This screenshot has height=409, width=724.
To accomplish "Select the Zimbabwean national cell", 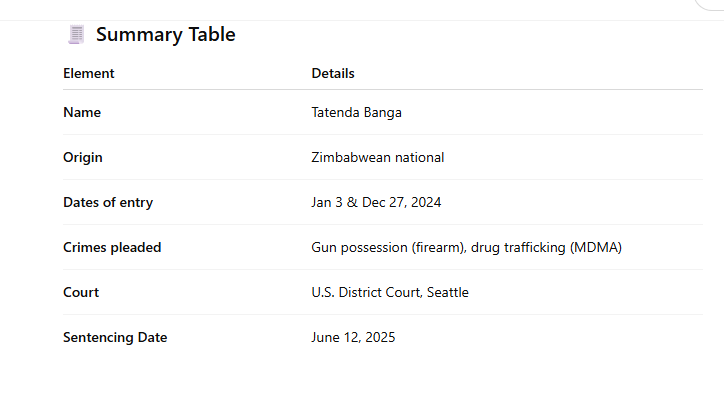I will pyautogui.click(x=378, y=158).
